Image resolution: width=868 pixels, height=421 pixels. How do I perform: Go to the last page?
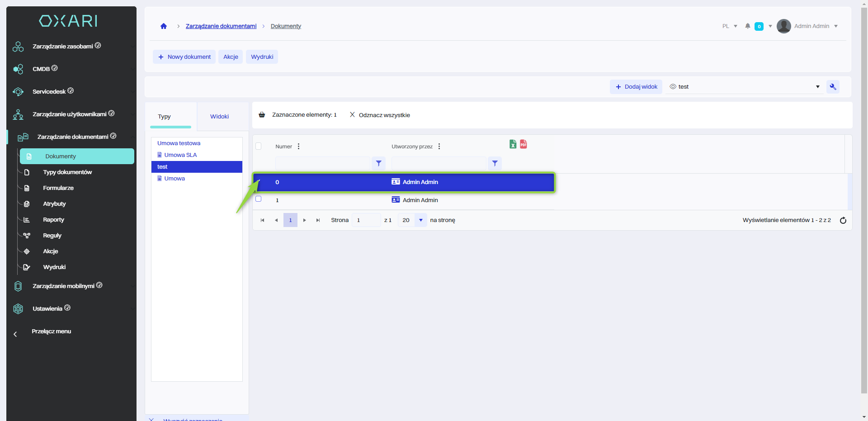click(318, 220)
